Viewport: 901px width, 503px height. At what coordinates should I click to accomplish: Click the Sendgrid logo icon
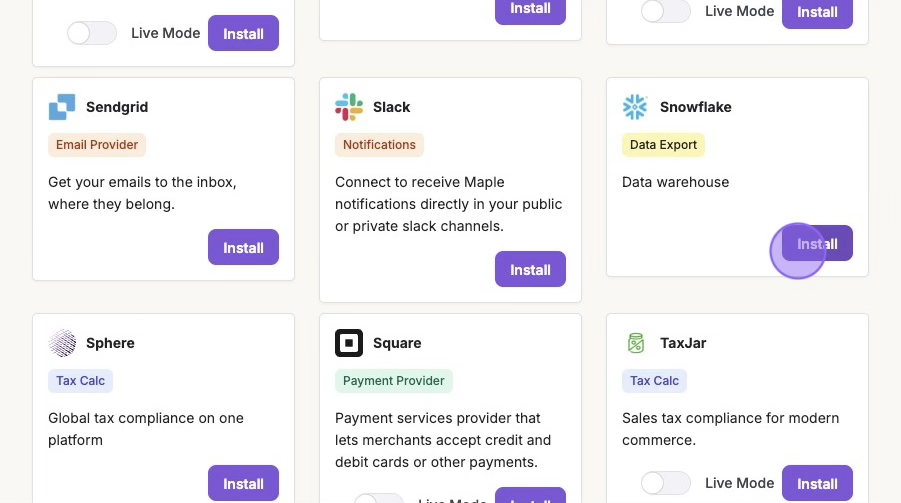(62, 107)
